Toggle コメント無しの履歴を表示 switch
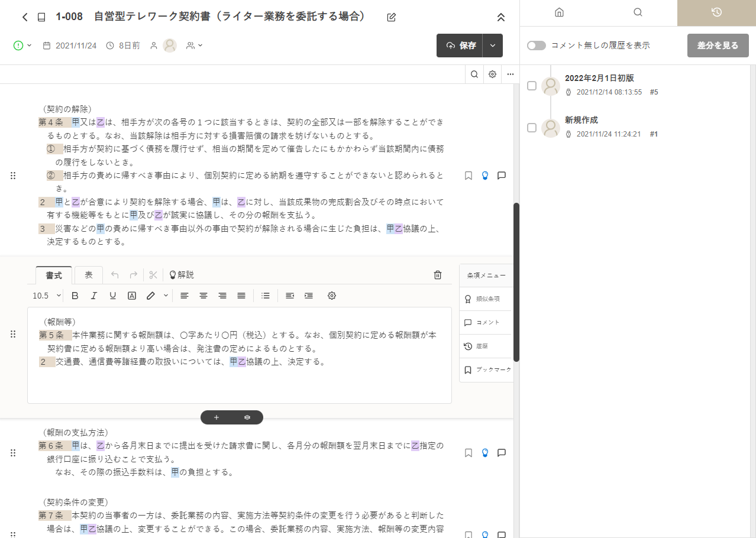 (537, 46)
